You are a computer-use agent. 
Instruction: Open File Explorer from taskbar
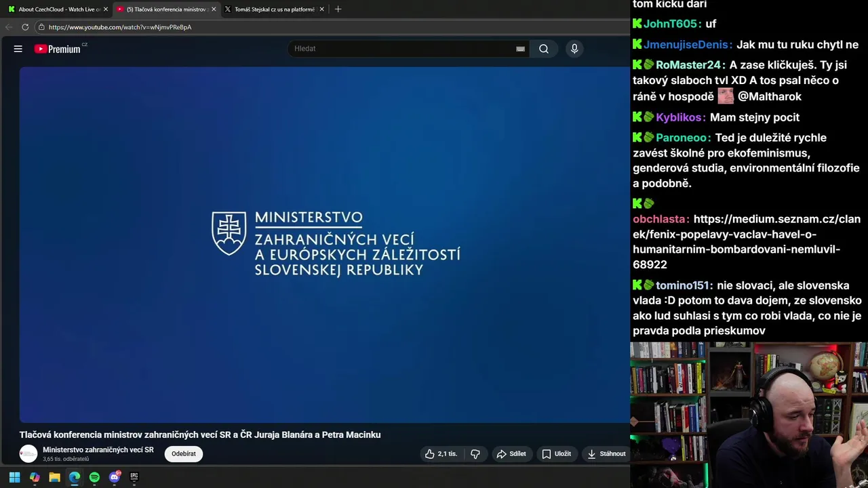54,477
